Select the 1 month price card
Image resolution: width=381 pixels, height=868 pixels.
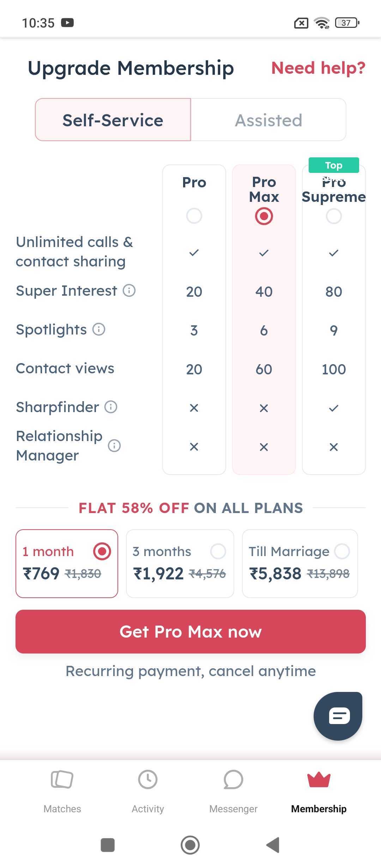67,563
